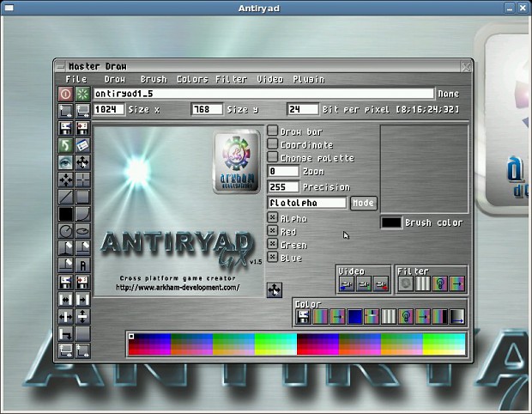Click the blue card icon beside undo
This screenshot has height=414, width=532.
82,145
